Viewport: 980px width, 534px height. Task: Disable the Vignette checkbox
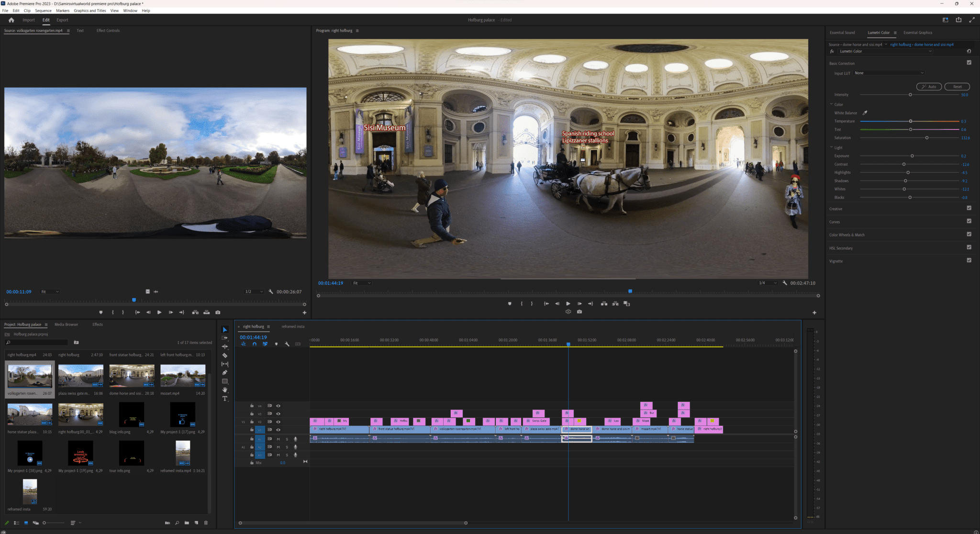point(969,260)
